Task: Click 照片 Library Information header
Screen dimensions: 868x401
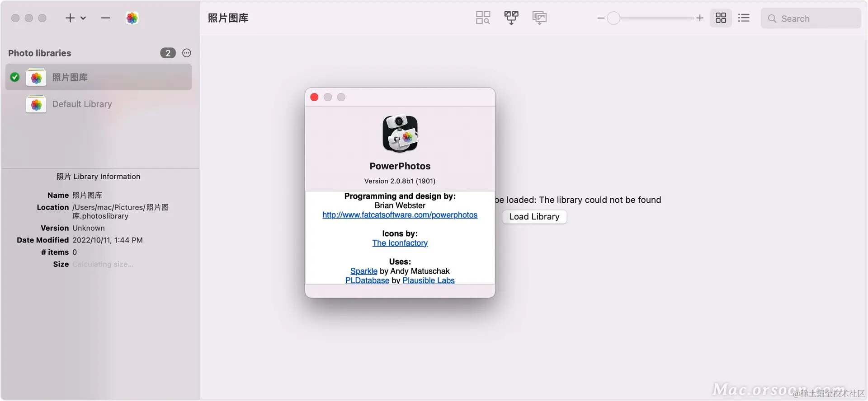Action: [x=98, y=177]
